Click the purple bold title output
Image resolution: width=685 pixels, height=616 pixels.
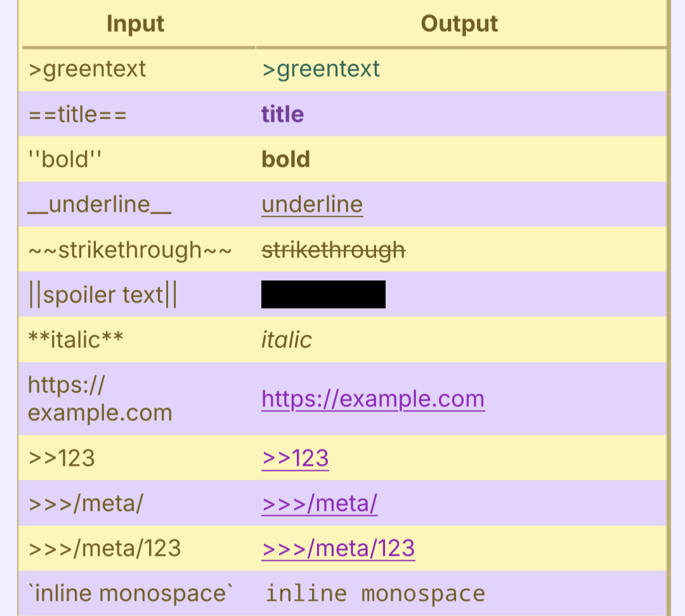[x=283, y=114]
